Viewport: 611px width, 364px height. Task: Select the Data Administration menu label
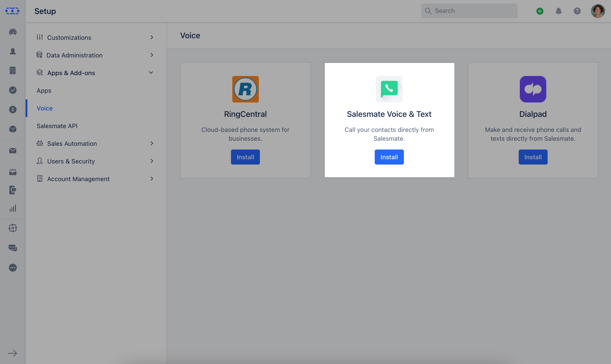point(74,55)
